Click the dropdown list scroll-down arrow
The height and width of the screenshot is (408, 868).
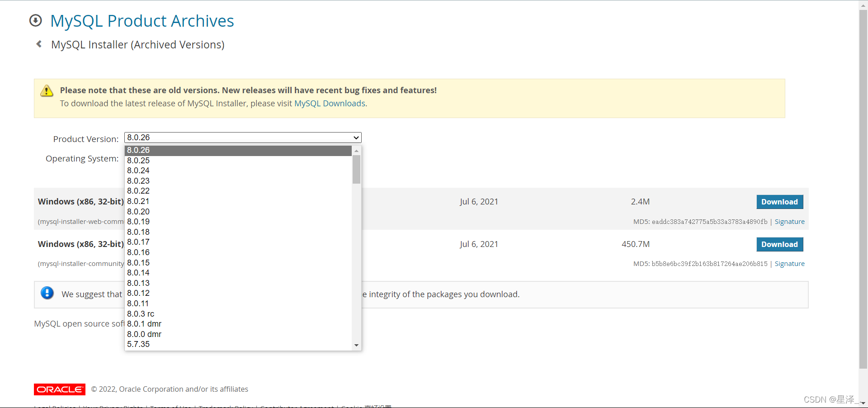tap(357, 345)
